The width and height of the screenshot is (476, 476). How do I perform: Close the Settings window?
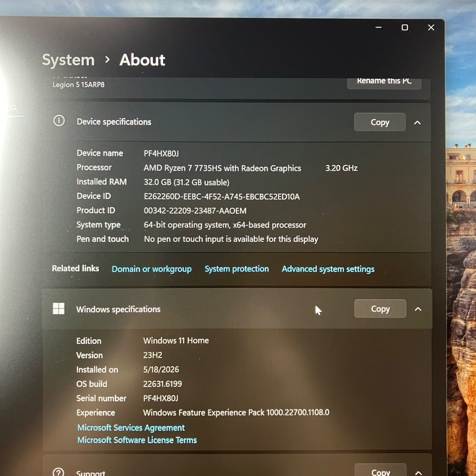pos(431,28)
